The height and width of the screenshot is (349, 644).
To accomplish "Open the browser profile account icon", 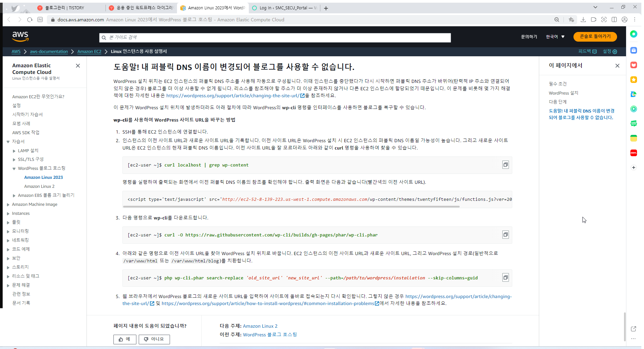I will (x=624, y=20).
